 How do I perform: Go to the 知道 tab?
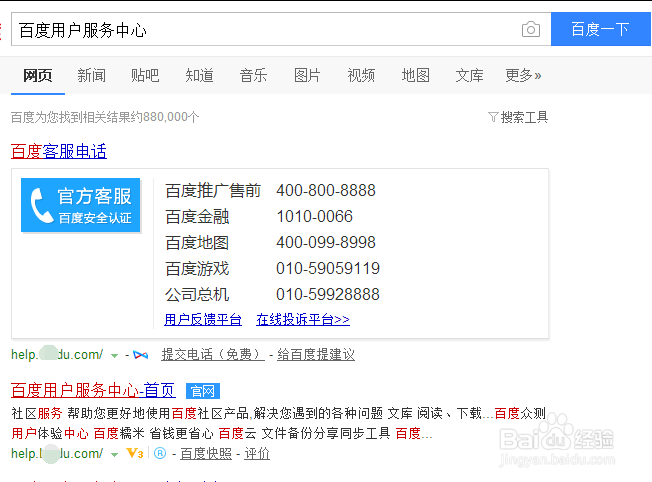pos(199,75)
